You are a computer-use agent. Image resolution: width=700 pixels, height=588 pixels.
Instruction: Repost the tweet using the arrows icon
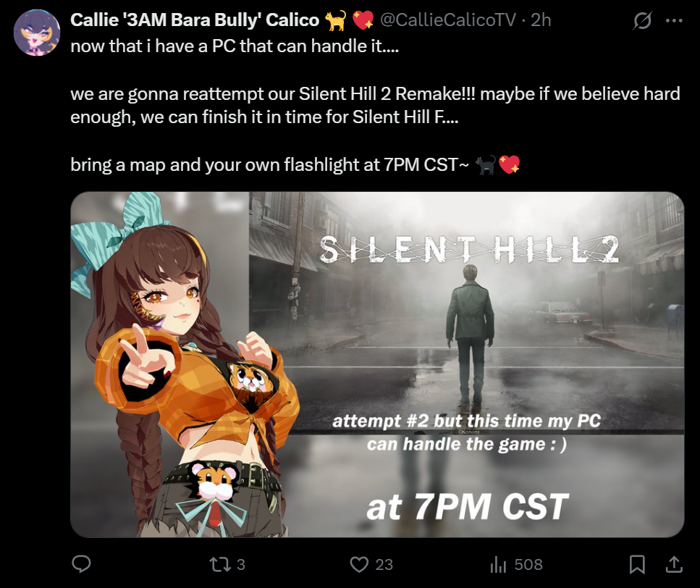click(x=220, y=564)
